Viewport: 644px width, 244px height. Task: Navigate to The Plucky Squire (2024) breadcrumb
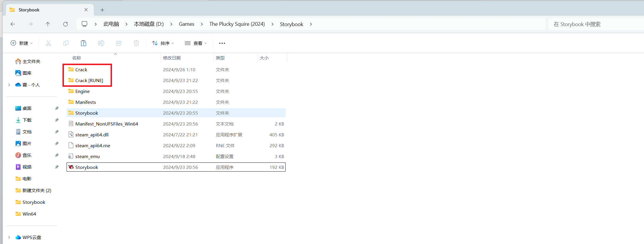point(237,24)
